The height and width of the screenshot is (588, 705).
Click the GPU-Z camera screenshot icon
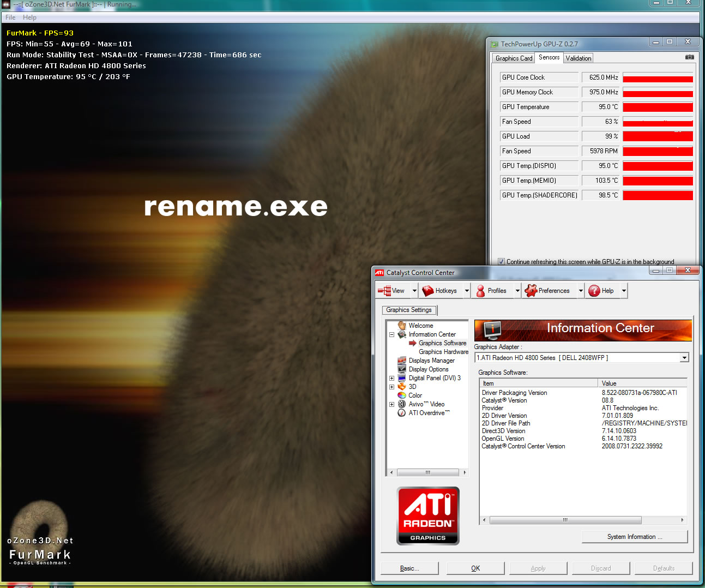point(689,57)
